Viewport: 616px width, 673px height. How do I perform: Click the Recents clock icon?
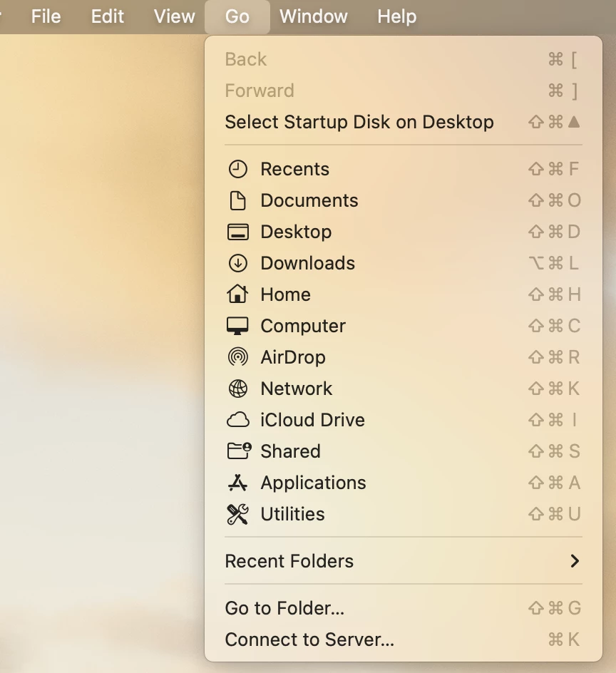point(237,169)
